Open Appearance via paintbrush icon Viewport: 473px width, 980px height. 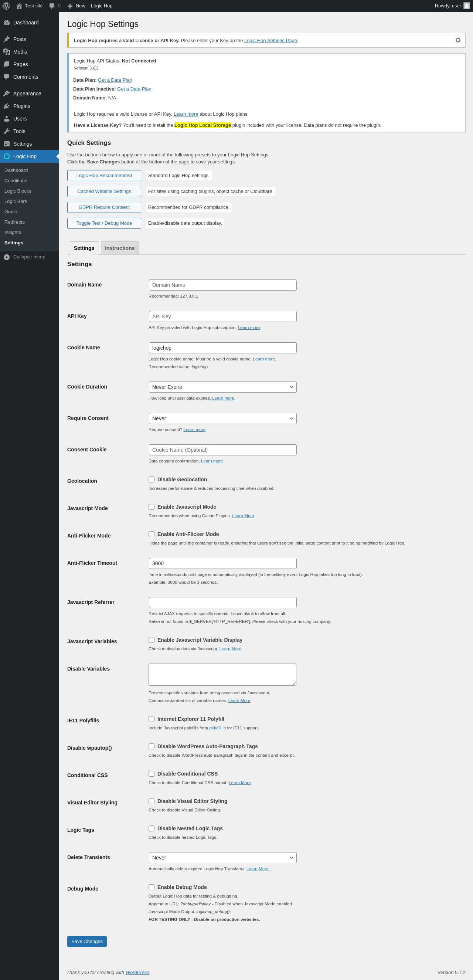tap(6, 94)
